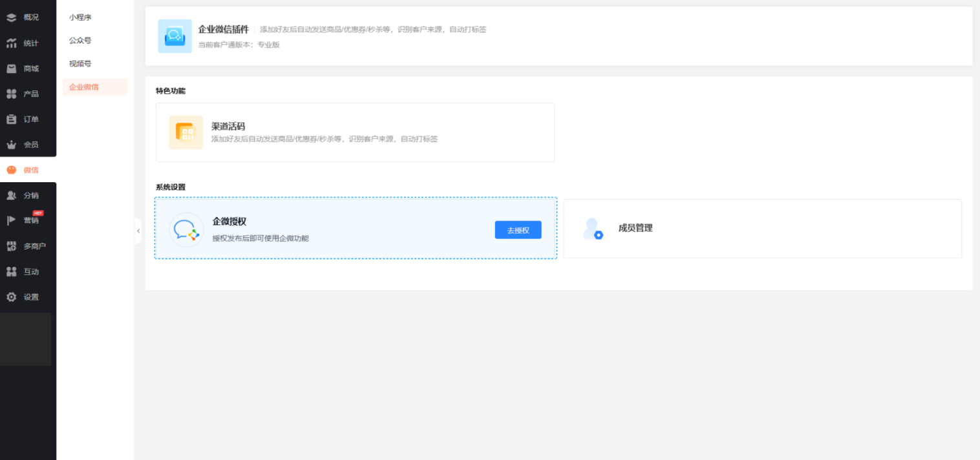Image resolution: width=980 pixels, height=460 pixels.
Task: Open the 成员管理 member management card
Action: [x=762, y=229]
